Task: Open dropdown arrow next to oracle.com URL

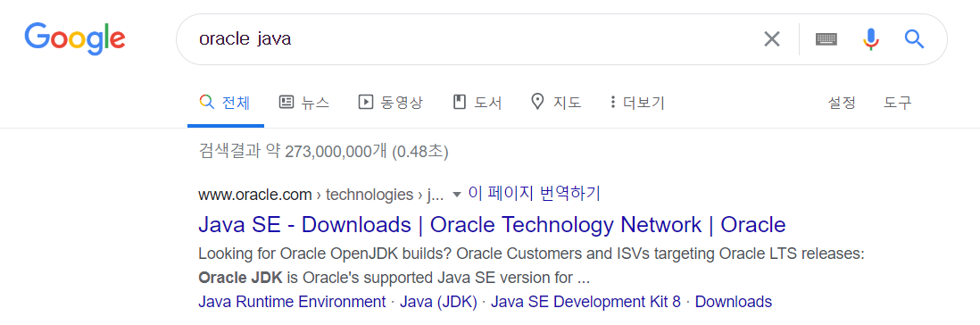Action: click(x=456, y=195)
